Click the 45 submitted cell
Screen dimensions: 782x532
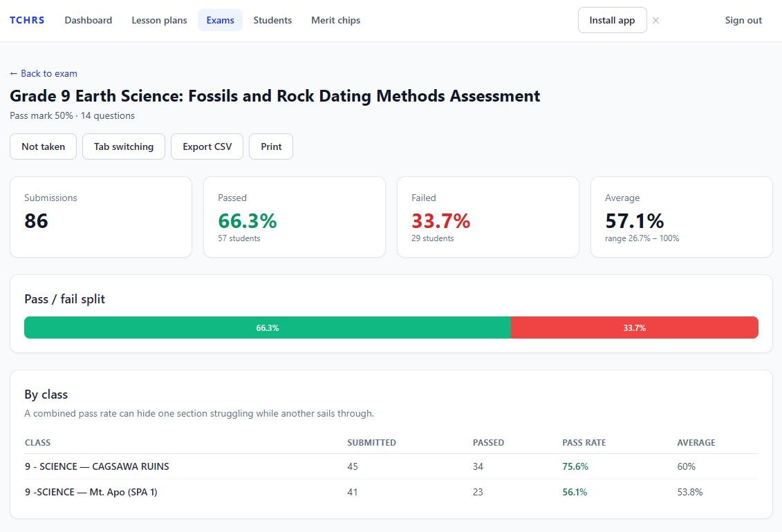tap(353, 467)
